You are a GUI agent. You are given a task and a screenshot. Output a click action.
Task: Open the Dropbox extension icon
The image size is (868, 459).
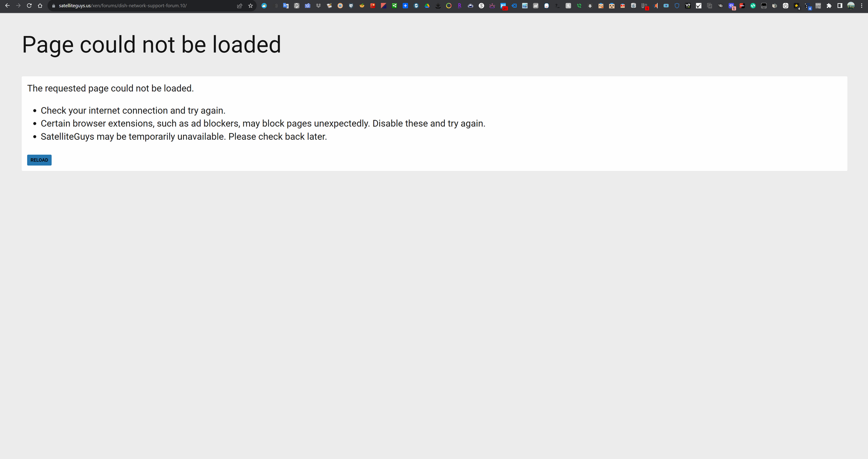point(318,6)
